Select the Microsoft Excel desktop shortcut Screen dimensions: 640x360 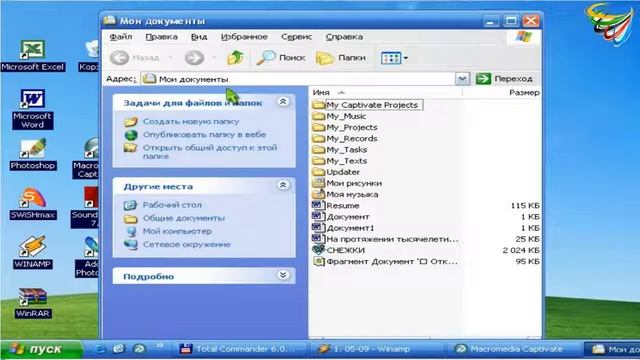[x=33, y=56]
